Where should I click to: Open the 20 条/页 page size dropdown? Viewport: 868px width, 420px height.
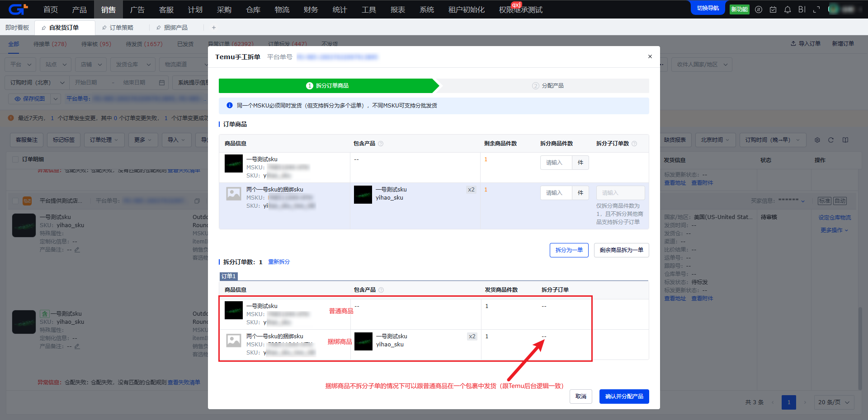(x=834, y=402)
